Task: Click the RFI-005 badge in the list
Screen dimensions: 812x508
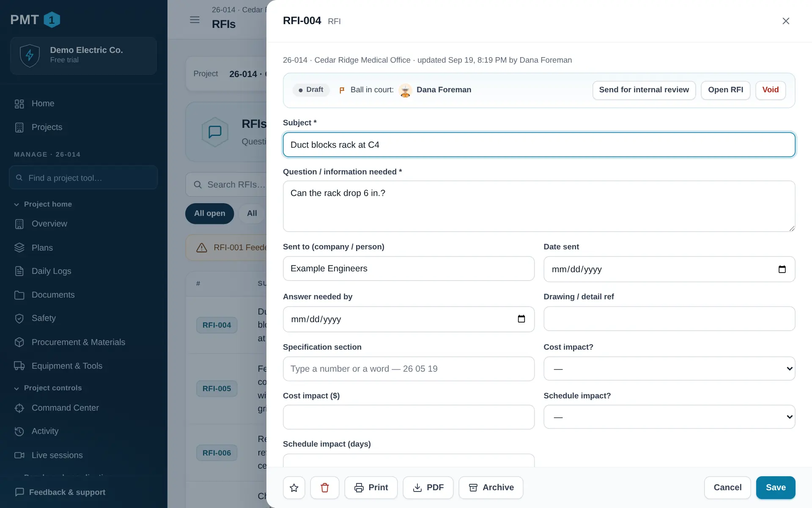Action: pos(217,389)
